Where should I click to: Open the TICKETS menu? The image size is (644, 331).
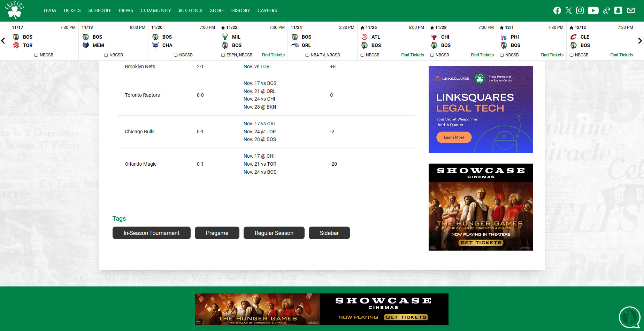point(72,10)
